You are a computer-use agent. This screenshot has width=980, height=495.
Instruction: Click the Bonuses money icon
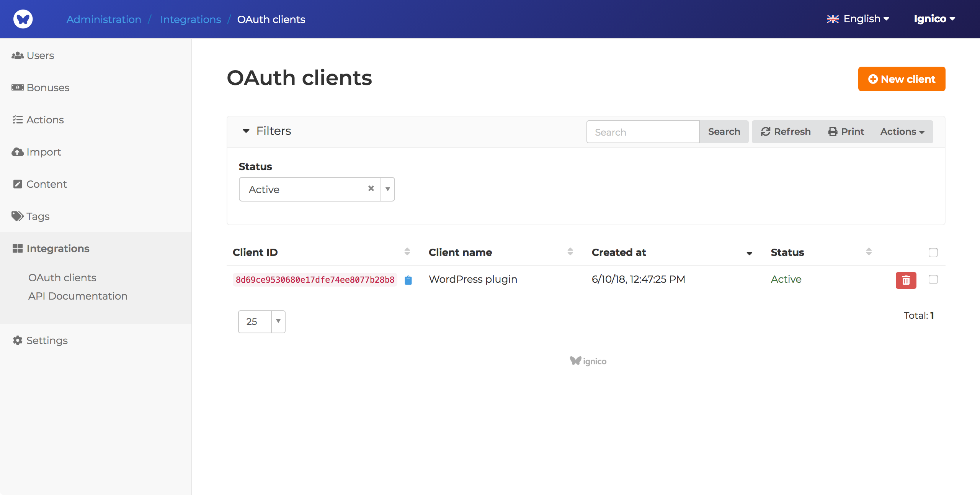coord(18,88)
